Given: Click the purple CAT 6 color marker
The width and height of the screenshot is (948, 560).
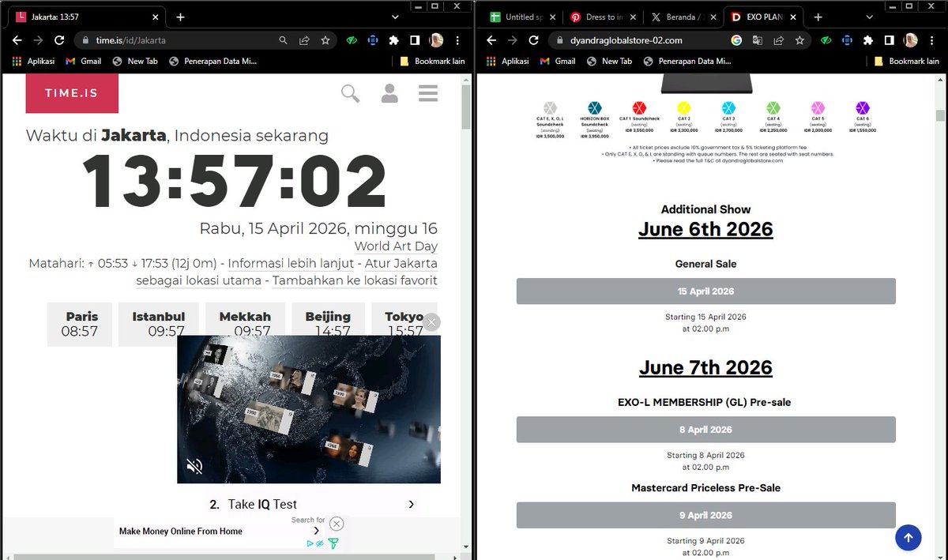Looking at the screenshot, I should 863,108.
